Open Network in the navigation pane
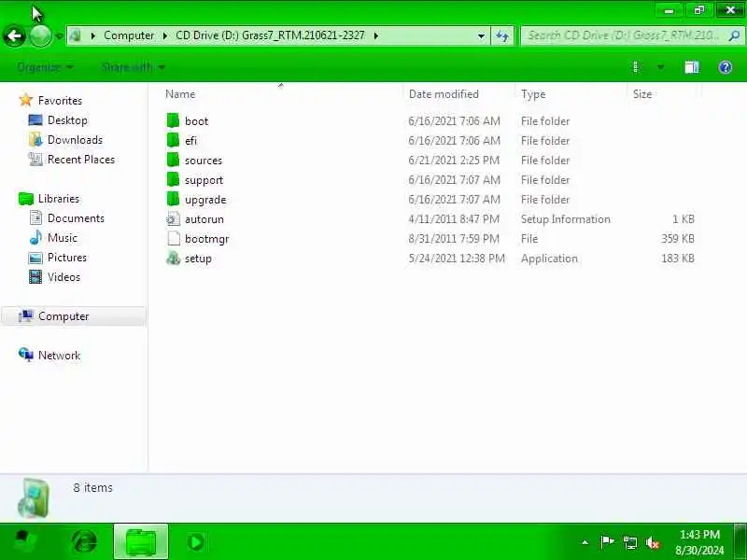Viewport: 747px width, 560px height. (59, 356)
